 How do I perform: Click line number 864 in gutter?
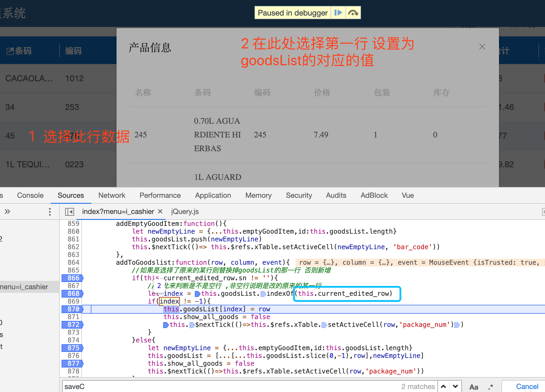73,262
